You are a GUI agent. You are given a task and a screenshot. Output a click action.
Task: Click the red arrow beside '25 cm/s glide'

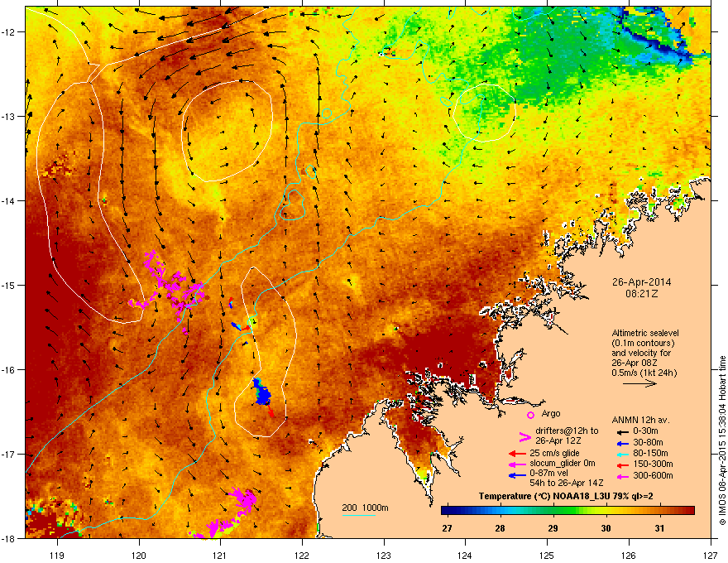(x=517, y=454)
